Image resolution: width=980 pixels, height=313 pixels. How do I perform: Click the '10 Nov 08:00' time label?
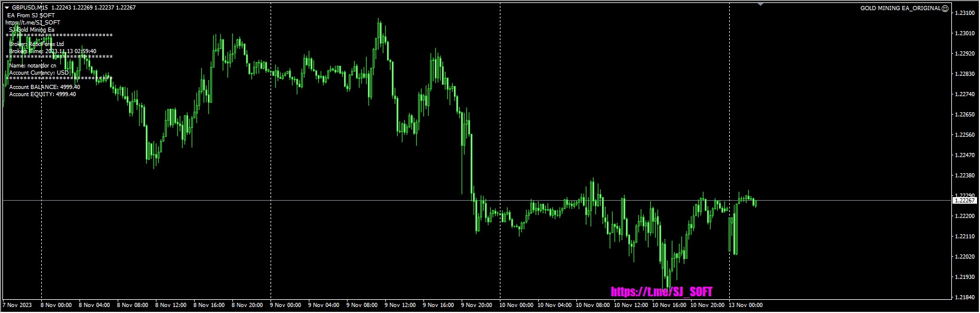point(593,305)
